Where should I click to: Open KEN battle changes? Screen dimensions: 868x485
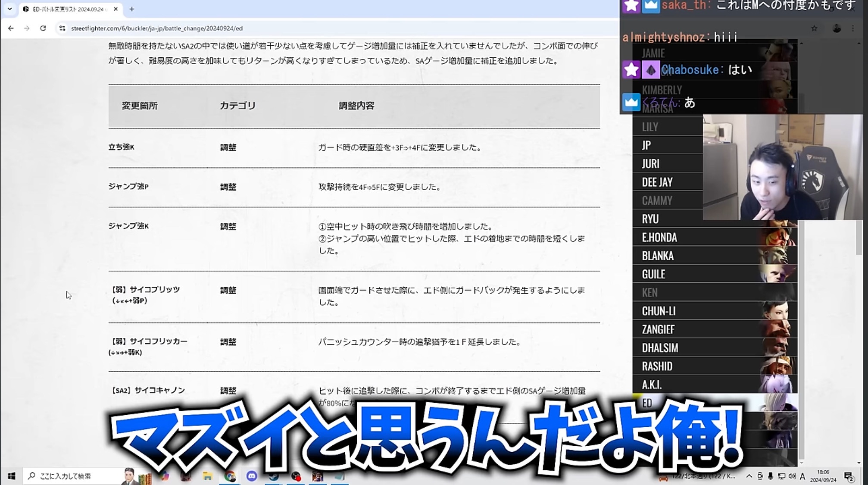pyautogui.click(x=715, y=293)
